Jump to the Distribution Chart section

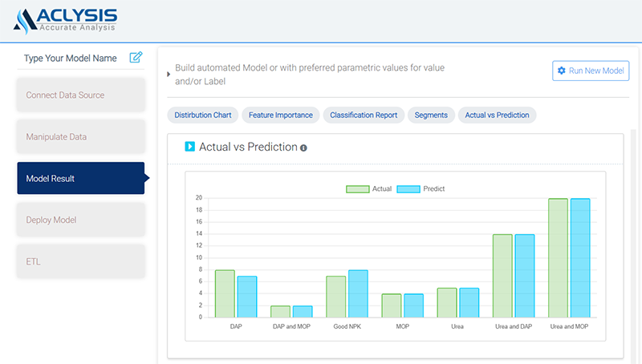[x=202, y=115]
